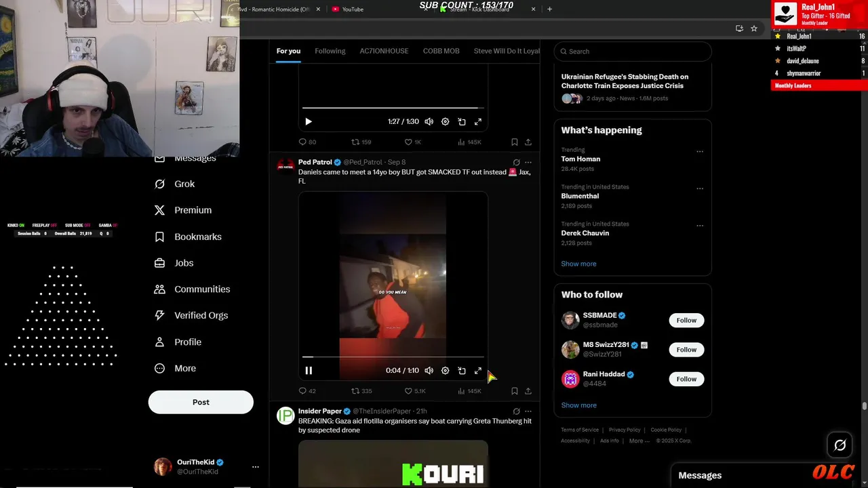Repost Ped Patrol post with 335
868x488 pixels.
pos(361,391)
